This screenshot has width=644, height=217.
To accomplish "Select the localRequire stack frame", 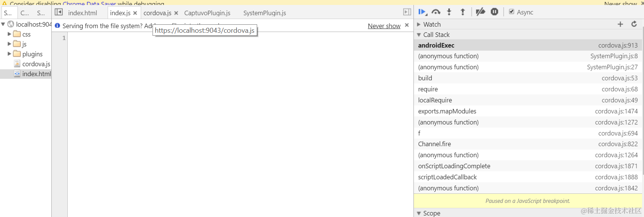I will pos(528,100).
